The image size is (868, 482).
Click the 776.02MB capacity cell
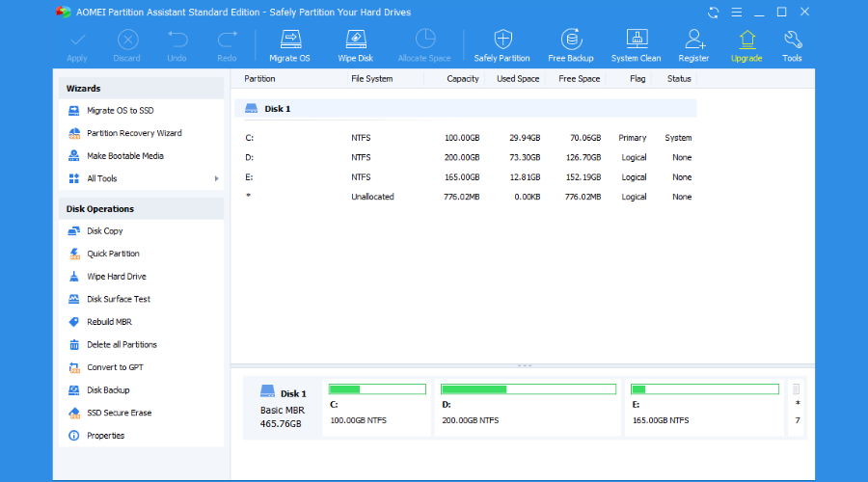coord(461,197)
